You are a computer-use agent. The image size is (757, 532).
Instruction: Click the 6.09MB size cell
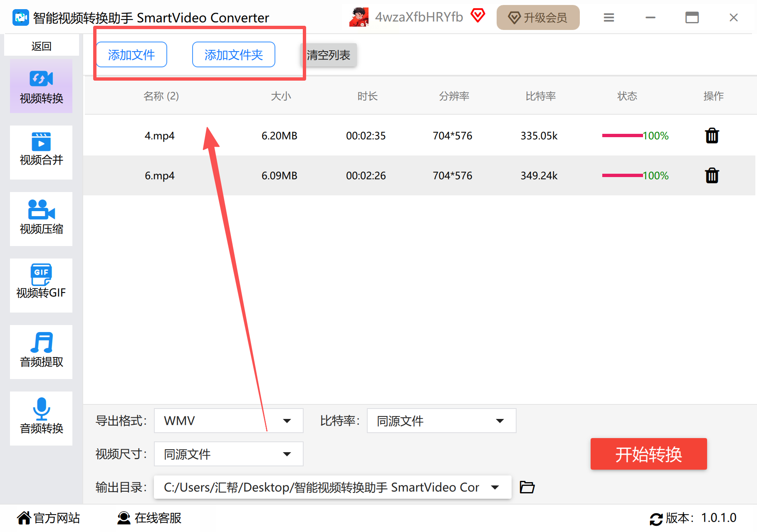click(280, 176)
